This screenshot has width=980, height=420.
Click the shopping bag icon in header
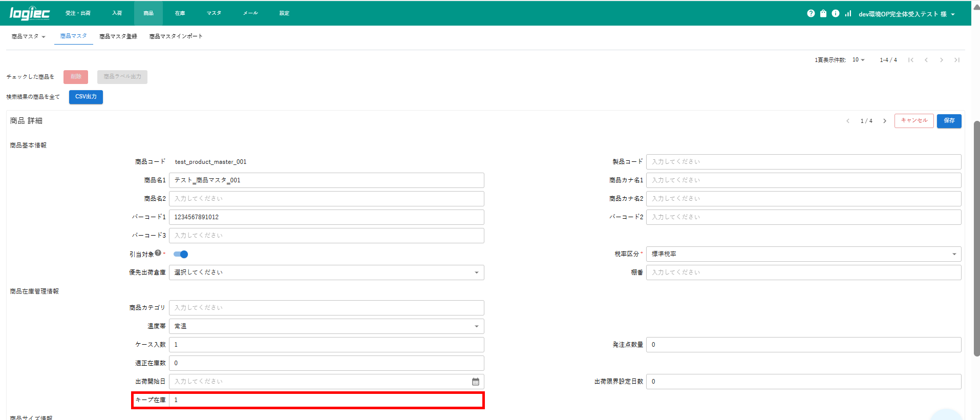coord(823,14)
